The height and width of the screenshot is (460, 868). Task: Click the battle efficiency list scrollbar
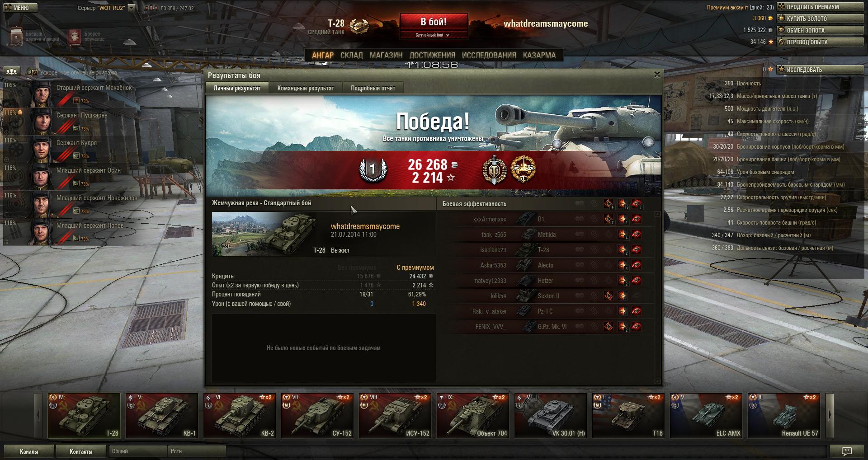658,297
